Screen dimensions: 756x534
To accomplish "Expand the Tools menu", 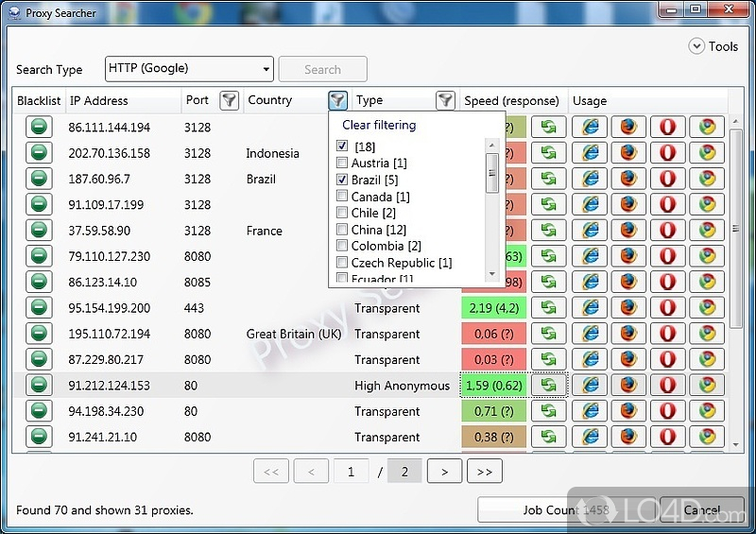I will pos(713,45).
